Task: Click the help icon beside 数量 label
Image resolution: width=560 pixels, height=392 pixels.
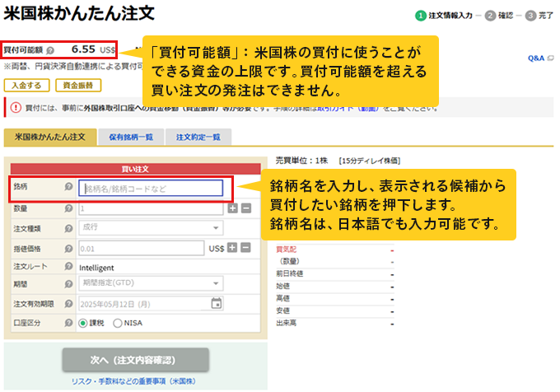Action: pos(69,209)
